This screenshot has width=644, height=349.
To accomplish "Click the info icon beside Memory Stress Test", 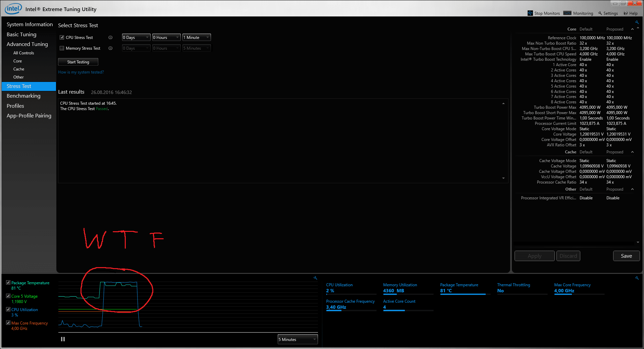I will coord(110,48).
